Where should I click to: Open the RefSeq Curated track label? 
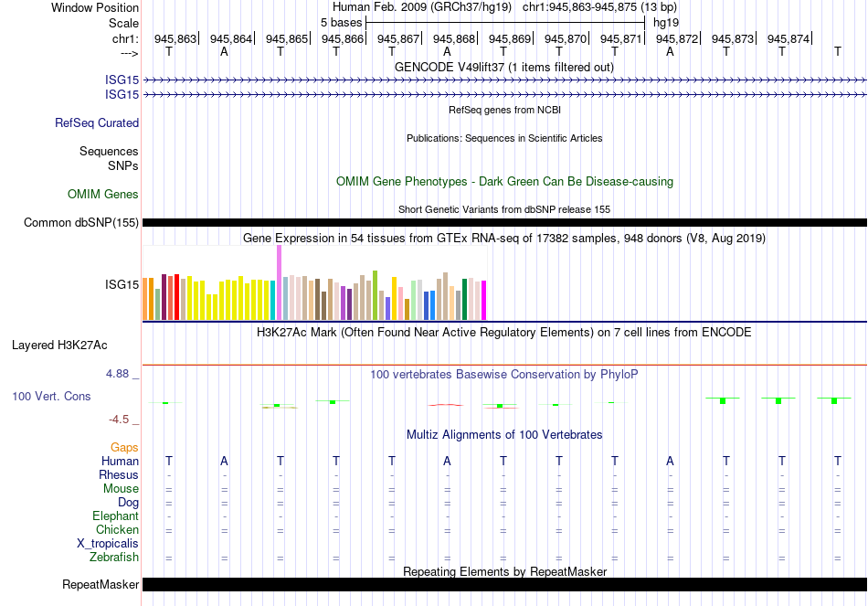pyautogui.click(x=96, y=123)
